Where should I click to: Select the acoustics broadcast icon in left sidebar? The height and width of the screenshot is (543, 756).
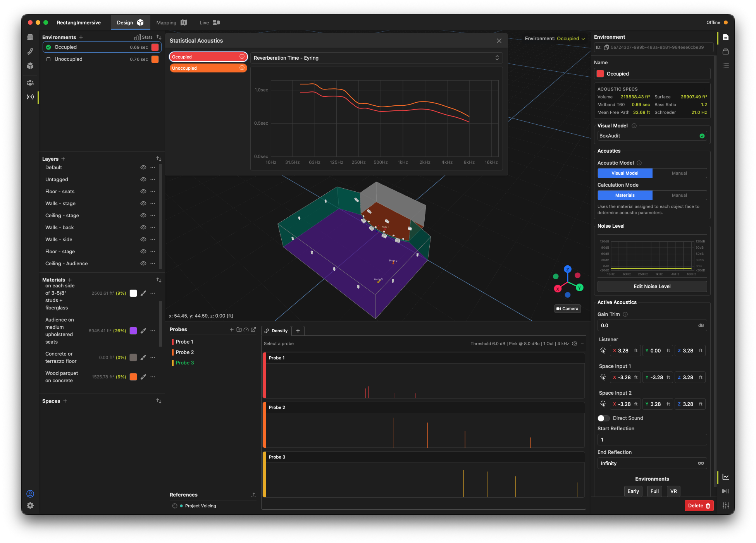point(30,97)
